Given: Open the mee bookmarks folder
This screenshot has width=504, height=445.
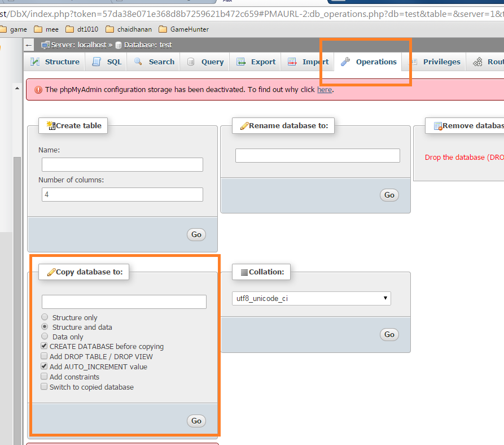Looking at the screenshot, I should coord(46,29).
